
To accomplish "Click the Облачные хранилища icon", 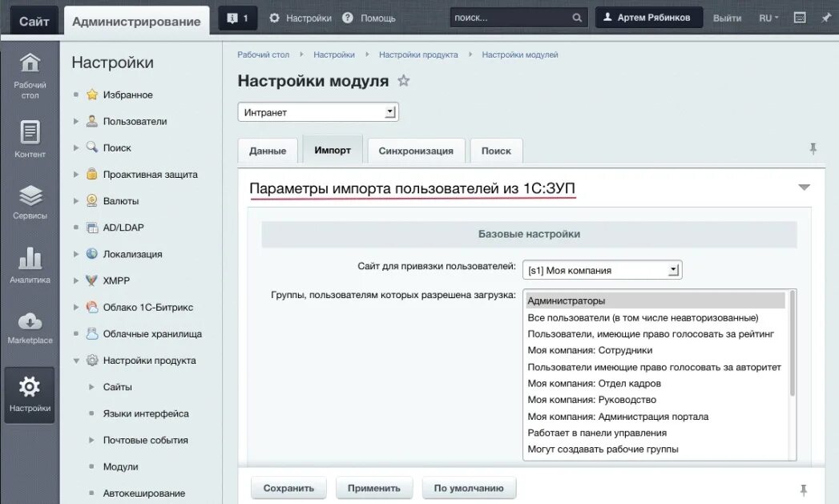I will 92,334.
